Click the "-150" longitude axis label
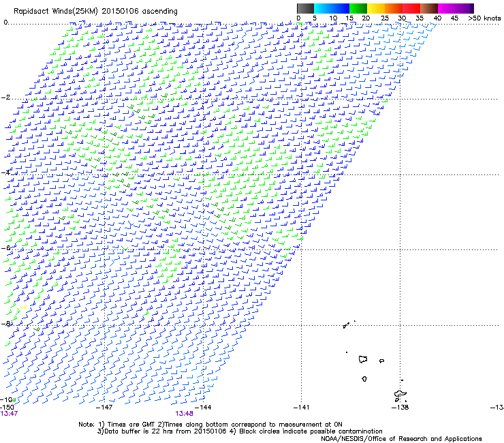 pos(7,408)
